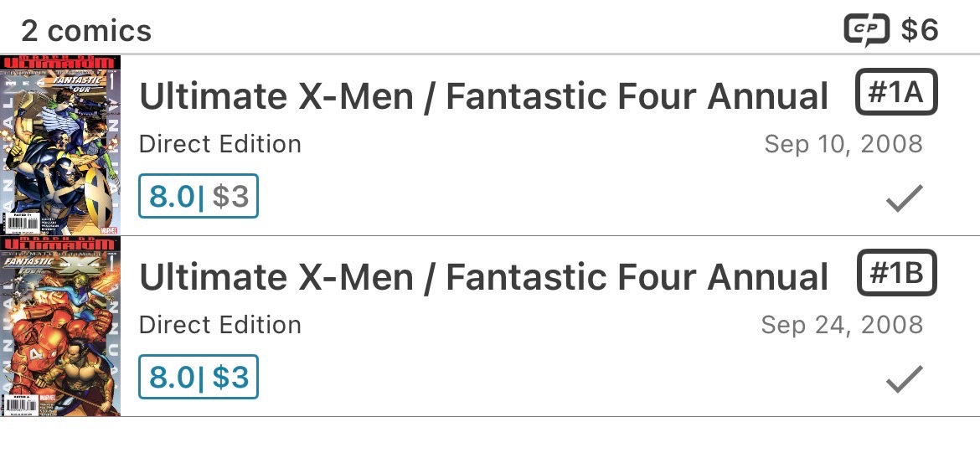Screen dimensions: 980x458
Task: Click the "2 comics" count header
Action: click(x=86, y=31)
